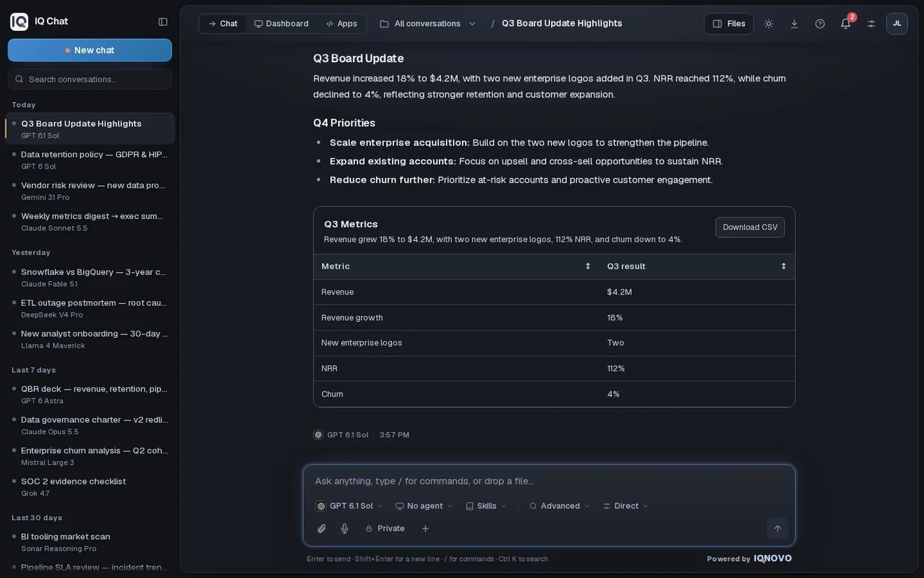Open the JL user avatar menu
The image size is (924, 578).
[897, 24]
